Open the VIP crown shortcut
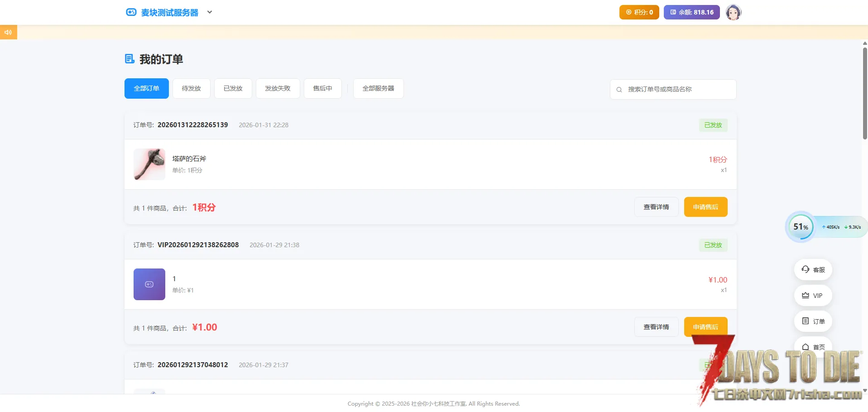 (813, 295)
